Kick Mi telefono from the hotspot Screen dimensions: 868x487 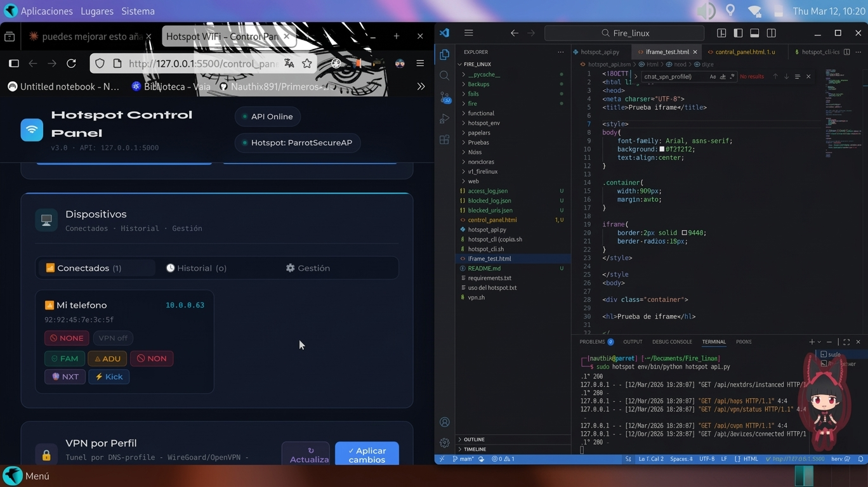click(x=109, y=377)
